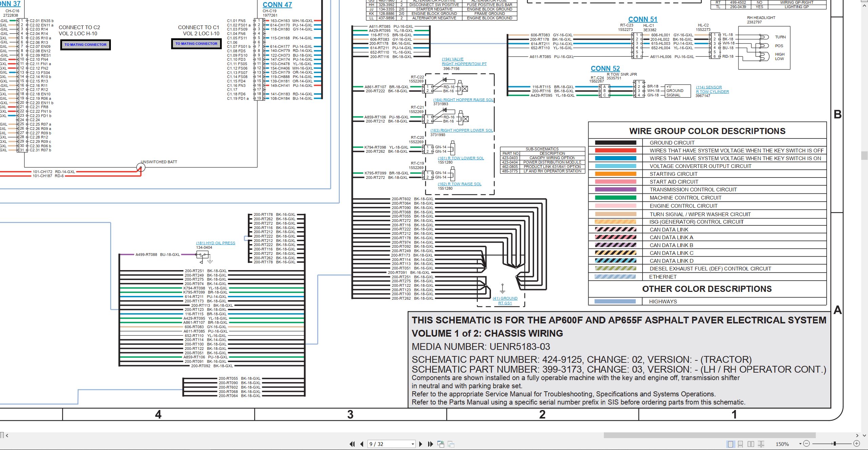
Task: Follow the (162) R TOW RAISE SOL link
Action: click(x=459, y=184)
